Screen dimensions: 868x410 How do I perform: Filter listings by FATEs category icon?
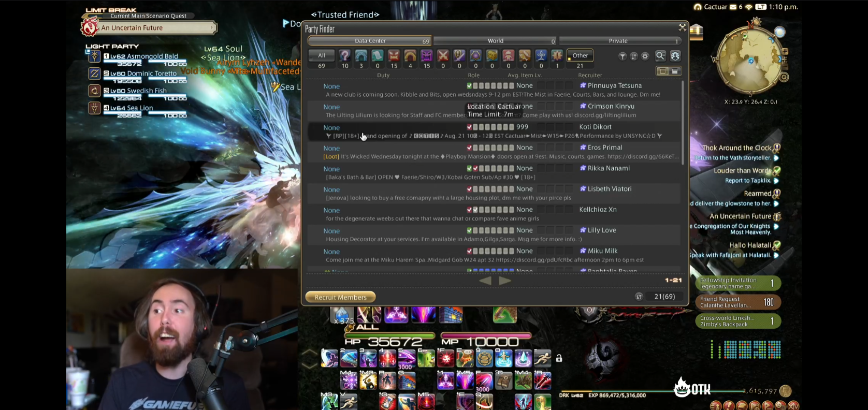[x=475, y=55]
